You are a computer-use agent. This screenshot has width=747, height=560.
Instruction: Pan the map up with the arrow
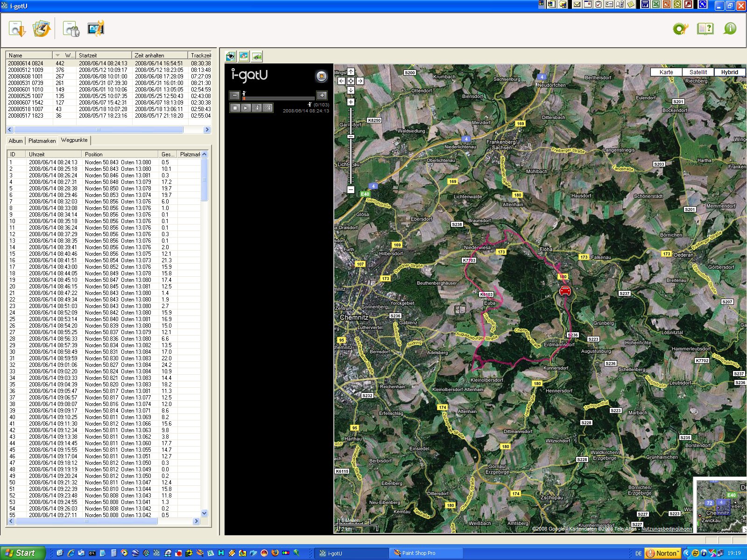[x=351, y=72]
